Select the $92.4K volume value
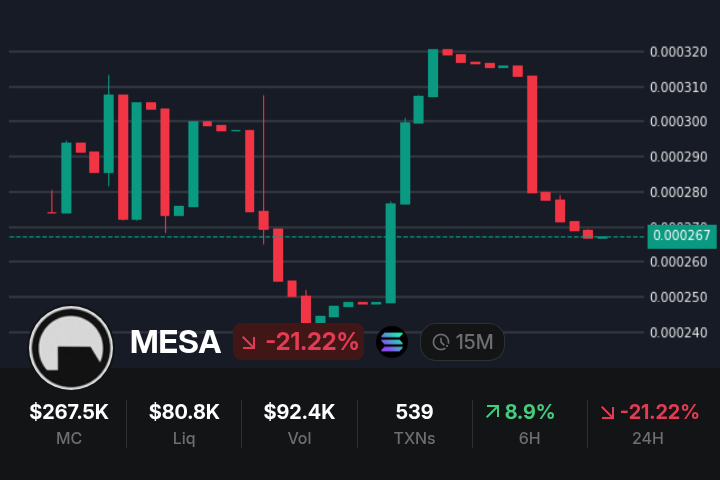Viewport: 720px width, 480px height. [299, 411]
